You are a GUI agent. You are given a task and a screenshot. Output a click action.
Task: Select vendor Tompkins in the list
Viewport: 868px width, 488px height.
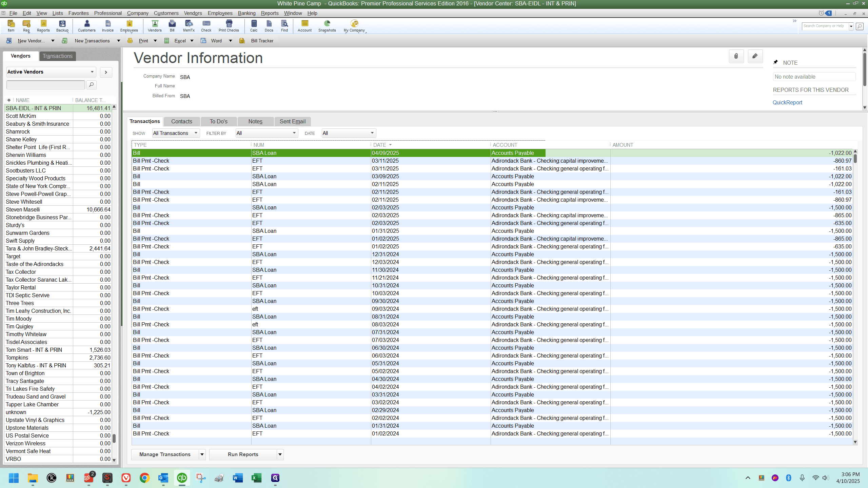coord(58,358)
